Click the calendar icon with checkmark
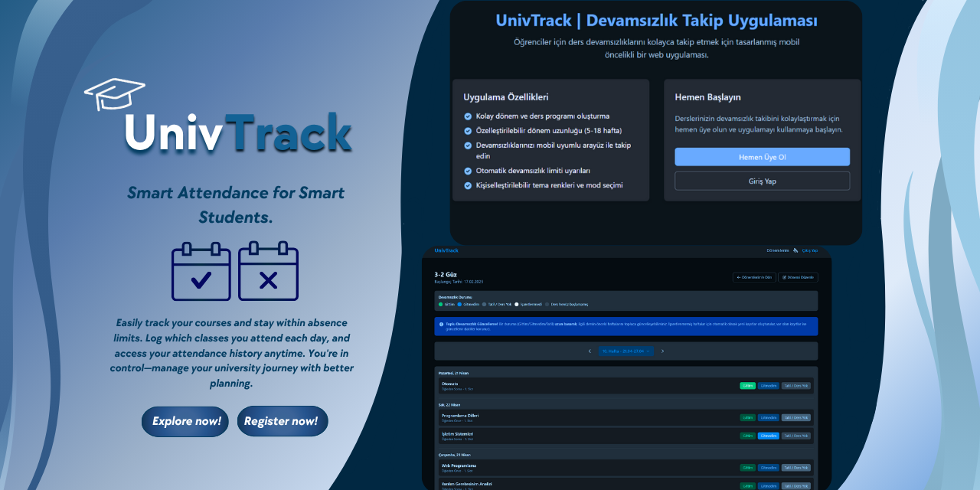The height and width of the screenshot is (490, 980). [201, 270]
